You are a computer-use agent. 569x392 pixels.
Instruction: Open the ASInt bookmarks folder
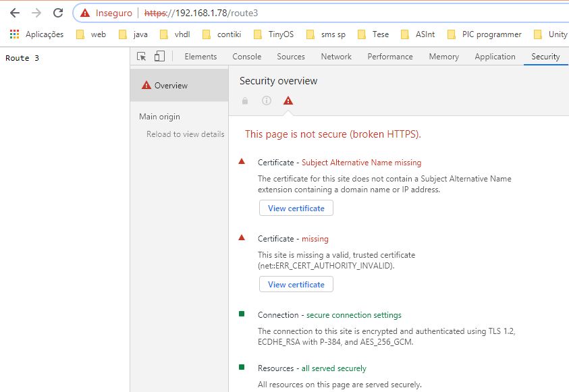(418, 34)
